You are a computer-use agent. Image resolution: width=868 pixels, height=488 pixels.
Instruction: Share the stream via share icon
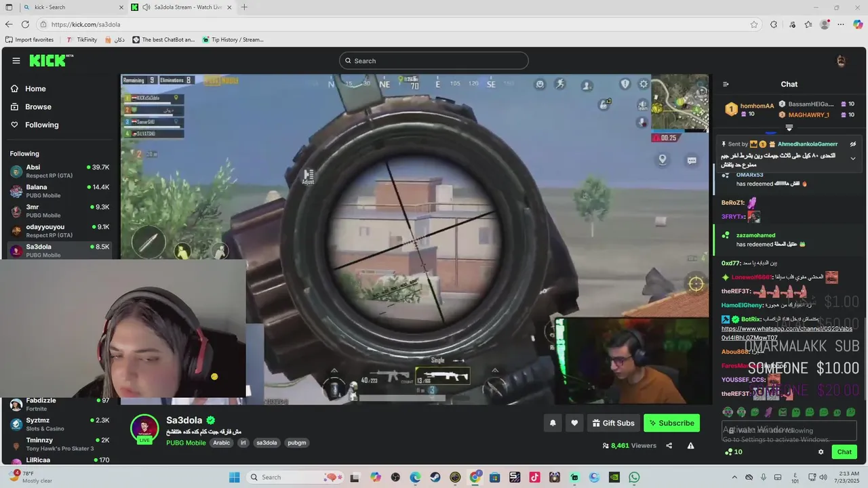point(669,445)
